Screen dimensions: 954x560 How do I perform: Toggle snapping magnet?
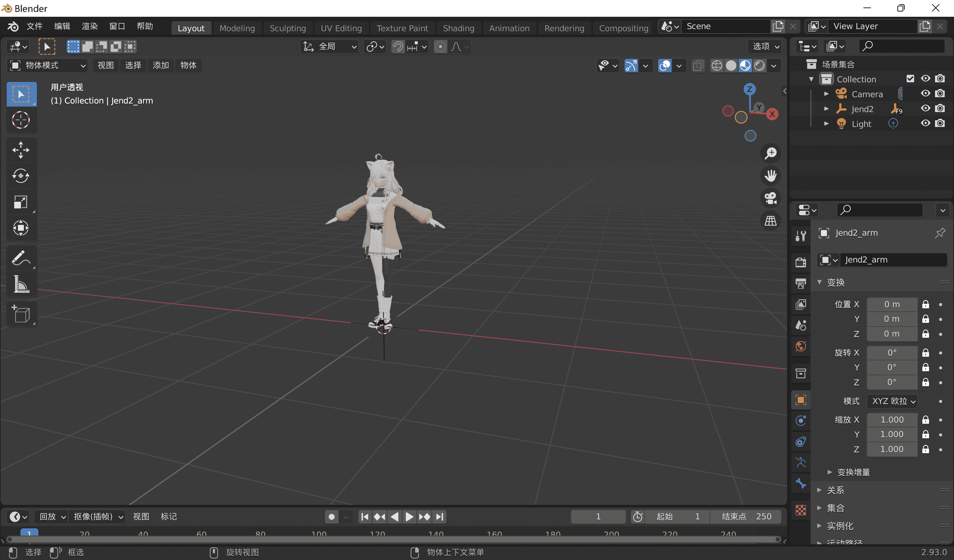(x=398, y=47)
